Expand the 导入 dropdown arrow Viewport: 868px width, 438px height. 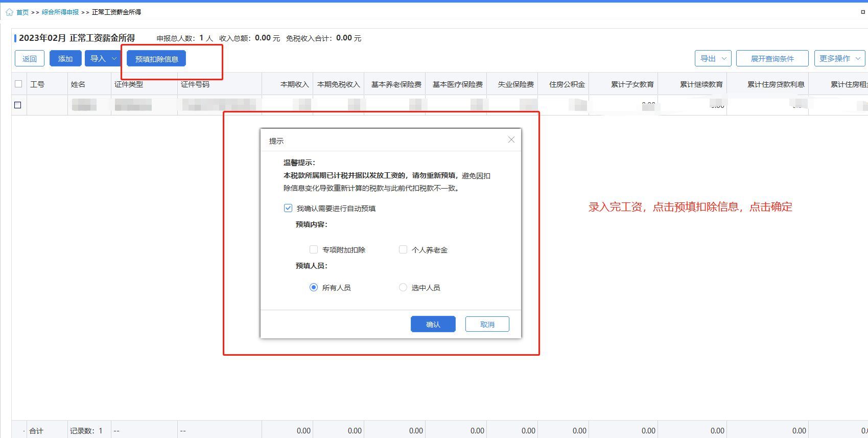pos(114,59)
